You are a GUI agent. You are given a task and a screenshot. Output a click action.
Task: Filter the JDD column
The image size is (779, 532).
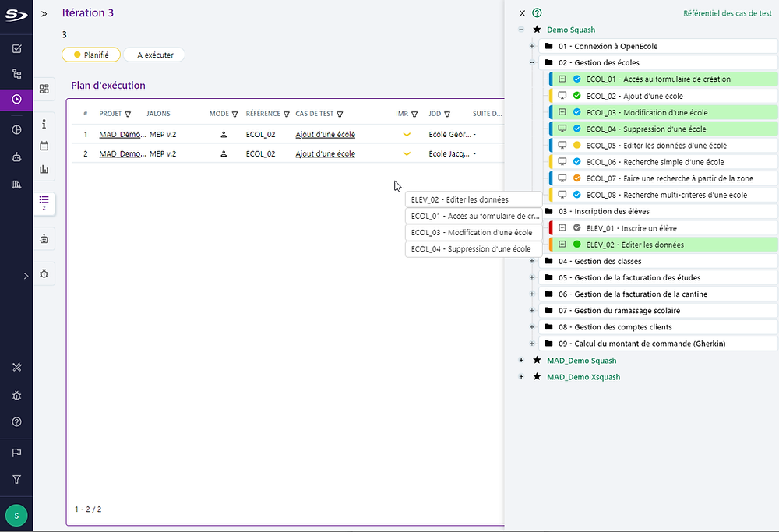tap(447, 115)
